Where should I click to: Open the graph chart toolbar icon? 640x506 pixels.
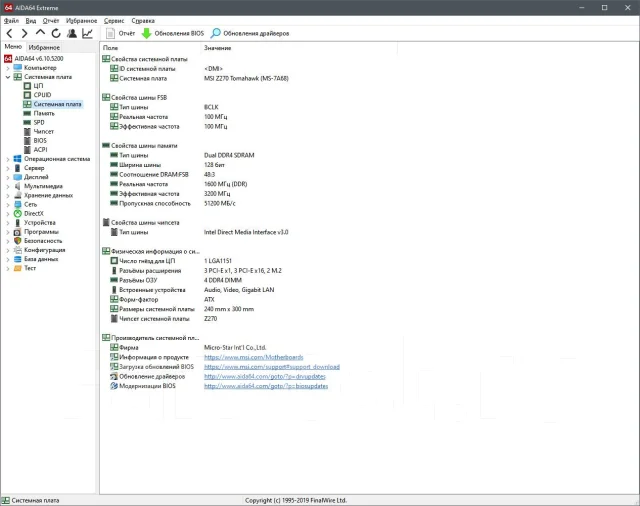tap(87, 33)
